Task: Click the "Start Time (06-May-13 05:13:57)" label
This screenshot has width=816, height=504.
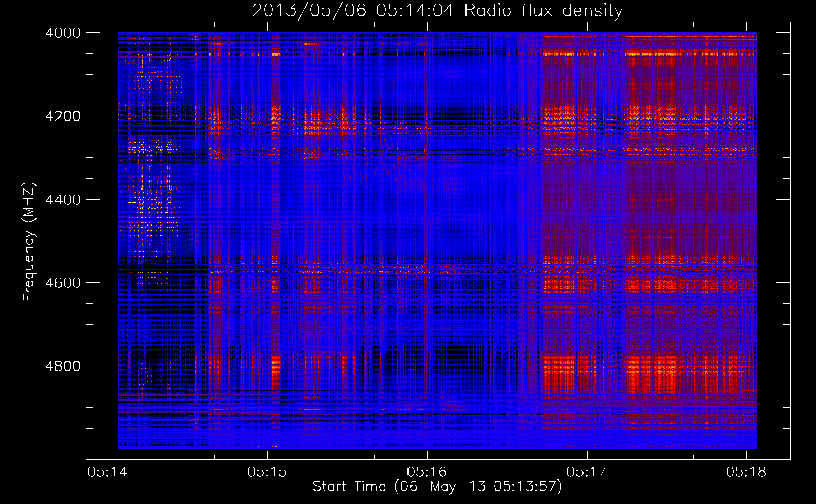Action: tap(437, 487)
